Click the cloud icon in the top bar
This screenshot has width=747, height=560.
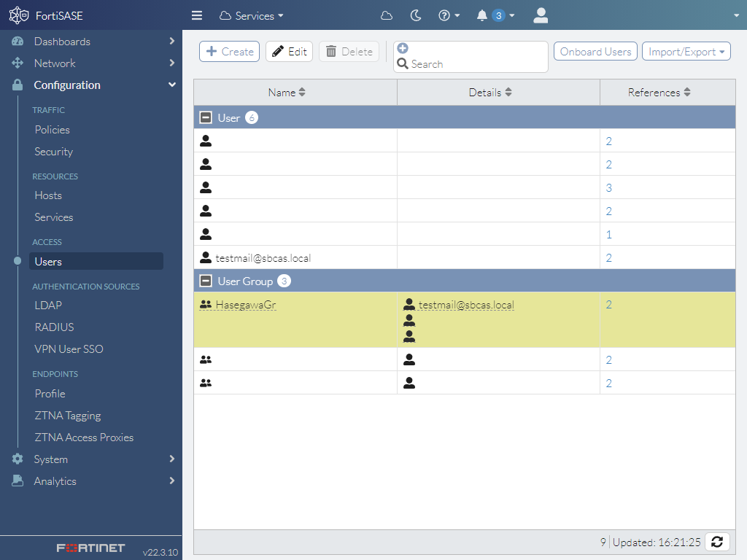[x=387, y=15]
